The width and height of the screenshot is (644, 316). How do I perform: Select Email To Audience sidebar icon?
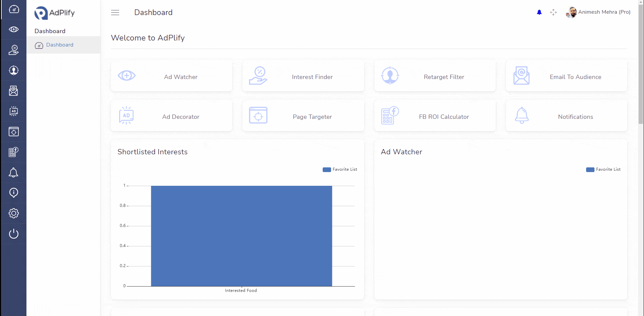coord(14,91)
